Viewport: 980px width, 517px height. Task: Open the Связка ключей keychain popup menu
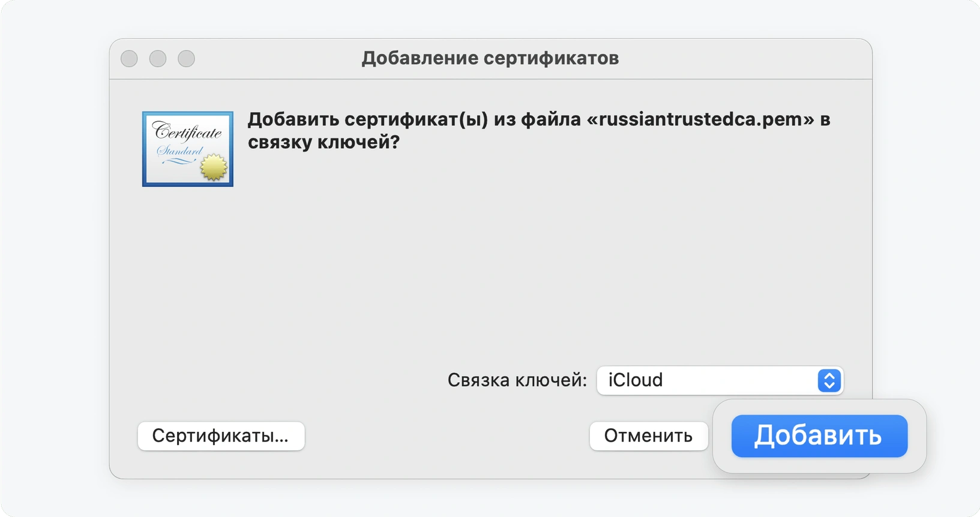click(x=720, y=380)
